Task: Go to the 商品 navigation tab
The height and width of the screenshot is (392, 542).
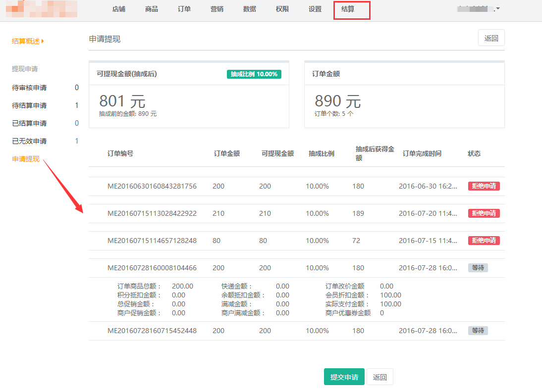Action: (x=152, y=9)
